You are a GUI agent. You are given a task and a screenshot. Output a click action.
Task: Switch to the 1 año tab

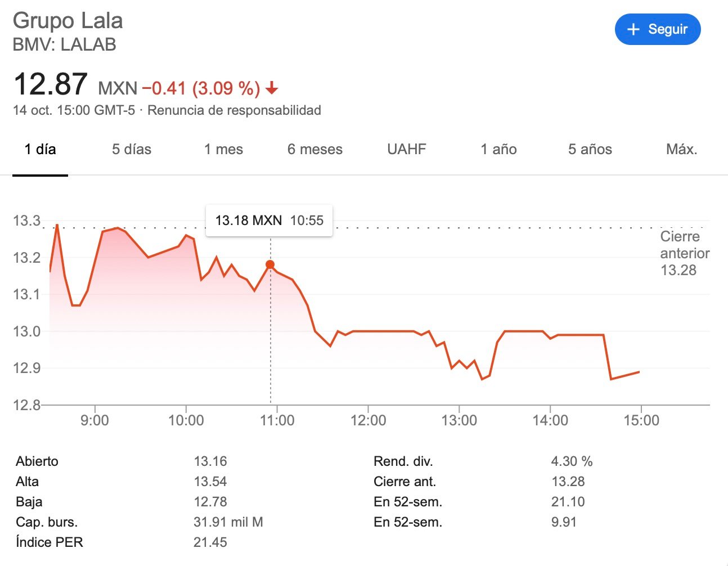(x=498, y=150)
